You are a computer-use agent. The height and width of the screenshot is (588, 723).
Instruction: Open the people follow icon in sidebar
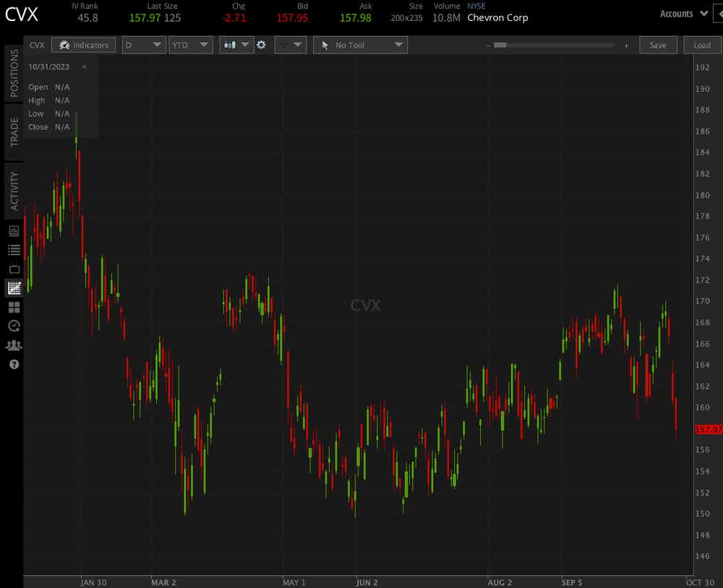(14, 345)
